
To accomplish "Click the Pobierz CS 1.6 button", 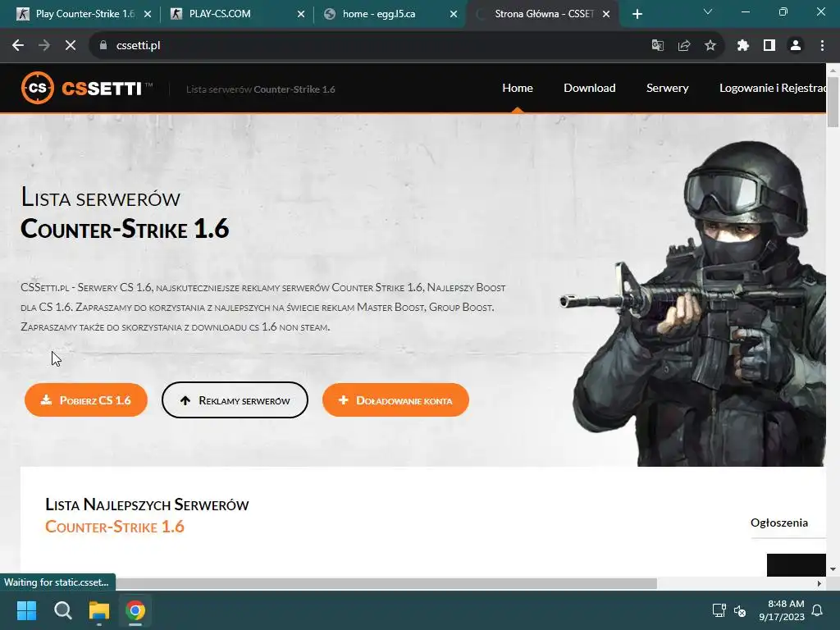I will tap(85, 400).
